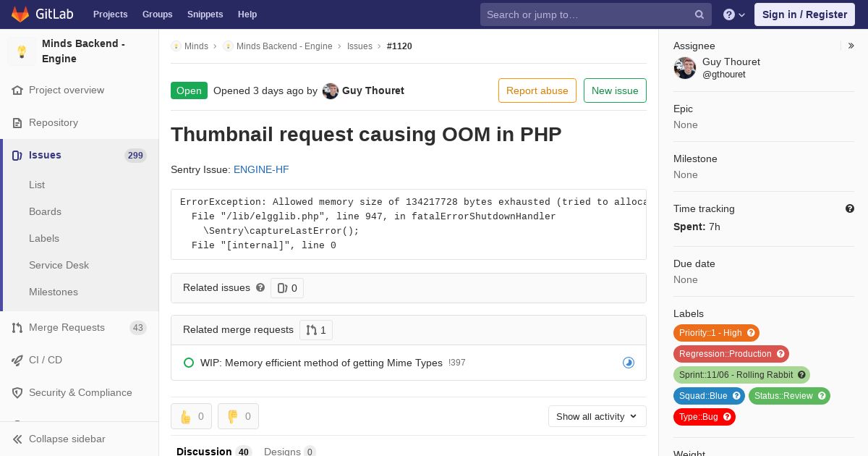Viewport: 868px width, 456px height.
Task: Click the Related issues help icon
Action: 260,287
